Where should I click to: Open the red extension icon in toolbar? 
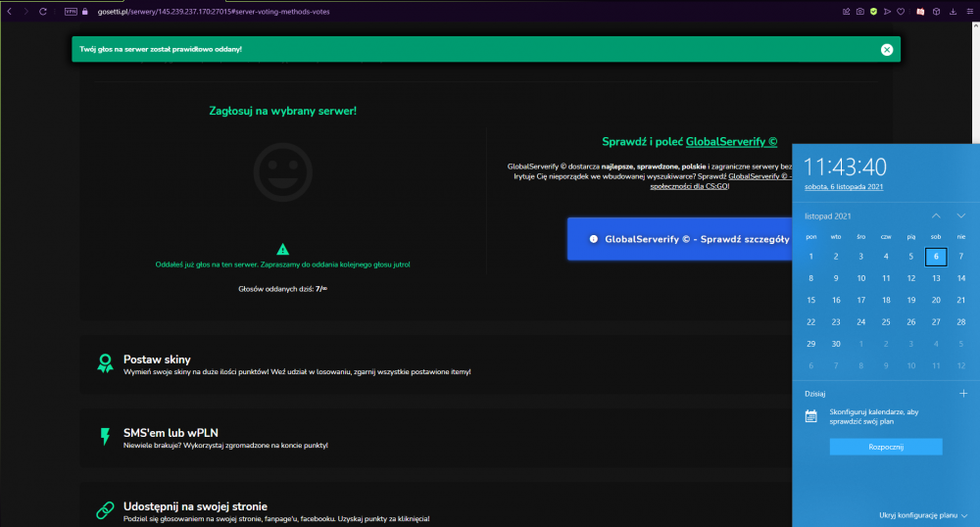pos(920,11)
